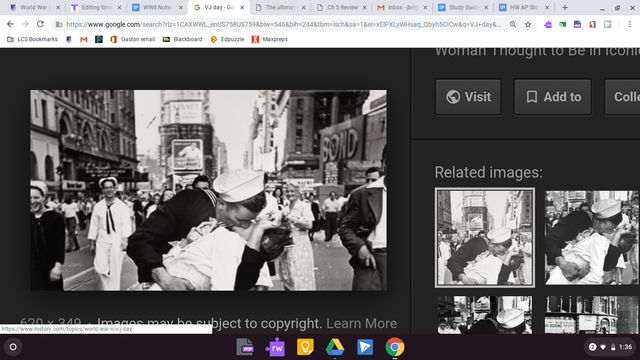Open the Blackboard bookmark
640x360 pixels.
pyautogui.click(x=182, y=40)
